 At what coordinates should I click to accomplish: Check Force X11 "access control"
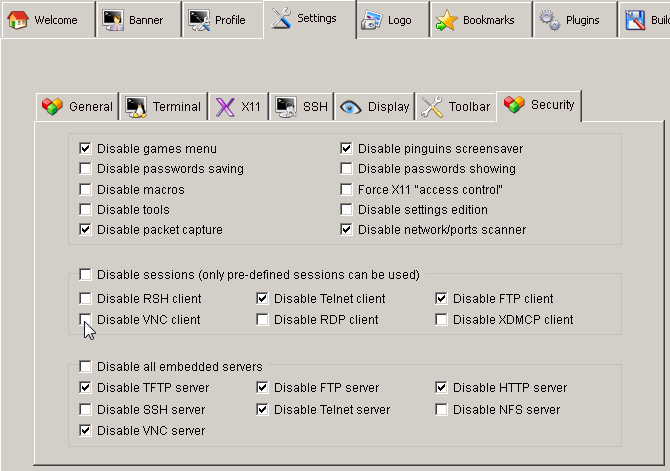click(347, 190)
